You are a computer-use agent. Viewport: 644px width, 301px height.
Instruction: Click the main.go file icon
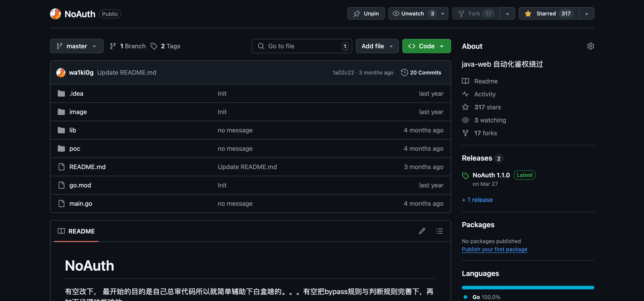point(61,203)
